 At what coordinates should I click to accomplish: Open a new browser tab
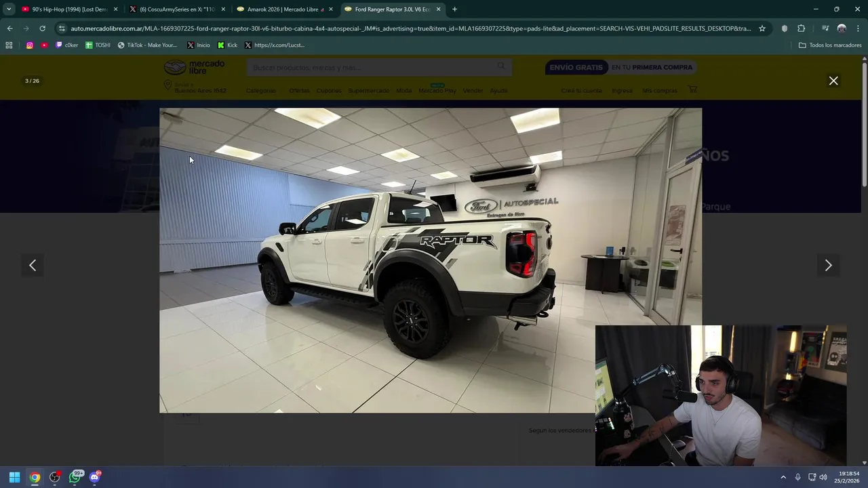[x=454, y=9]
